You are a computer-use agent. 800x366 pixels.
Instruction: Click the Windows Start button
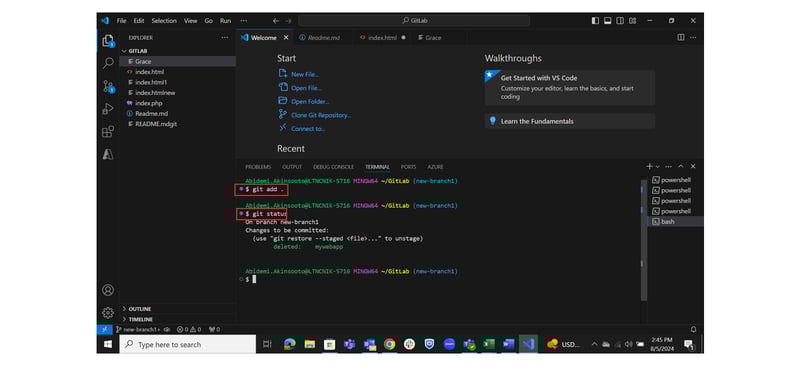pos(108,345)
